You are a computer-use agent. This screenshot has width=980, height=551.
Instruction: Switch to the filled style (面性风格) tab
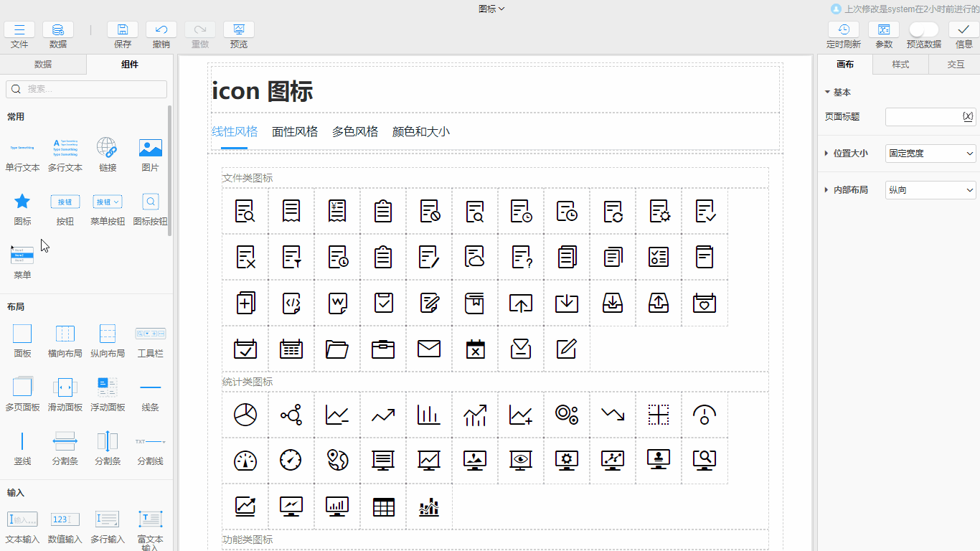tap(295, 132)
